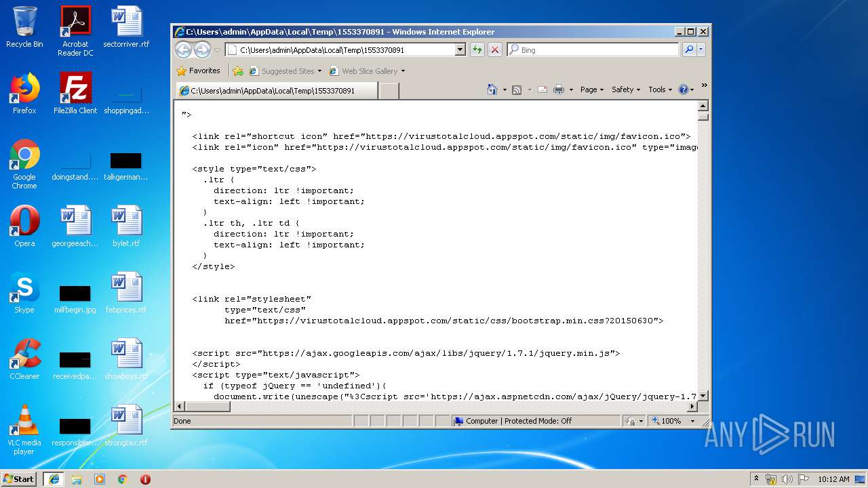The image size is (868, 488).
Task: Click the horizontal scrollbar thumb
Action: 208,406
